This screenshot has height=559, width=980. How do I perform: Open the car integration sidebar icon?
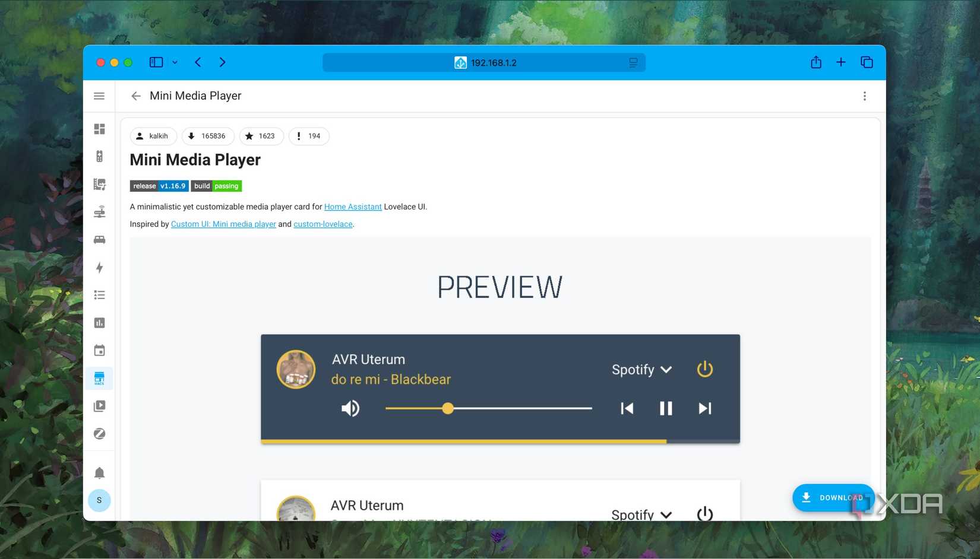99,240
